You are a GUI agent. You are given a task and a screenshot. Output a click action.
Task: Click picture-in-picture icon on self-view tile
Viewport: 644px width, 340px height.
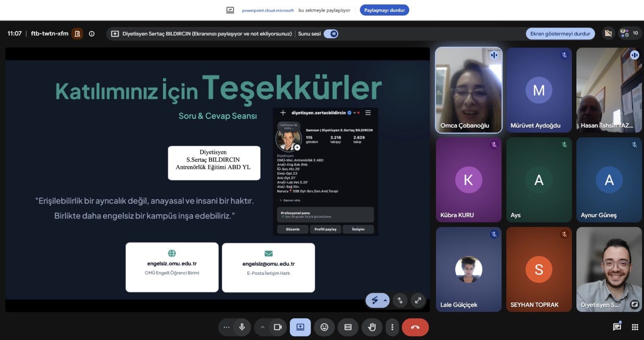634,305
